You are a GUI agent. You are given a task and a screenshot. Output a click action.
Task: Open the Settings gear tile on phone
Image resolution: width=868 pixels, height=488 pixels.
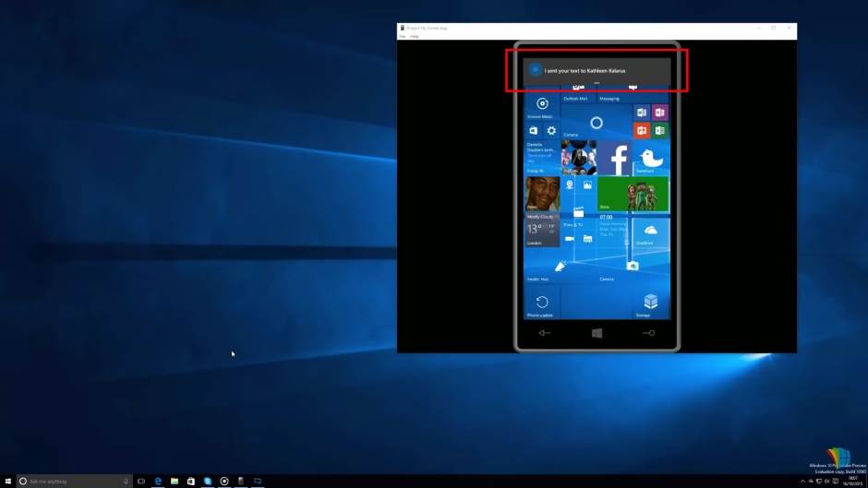tap(551, 131)
